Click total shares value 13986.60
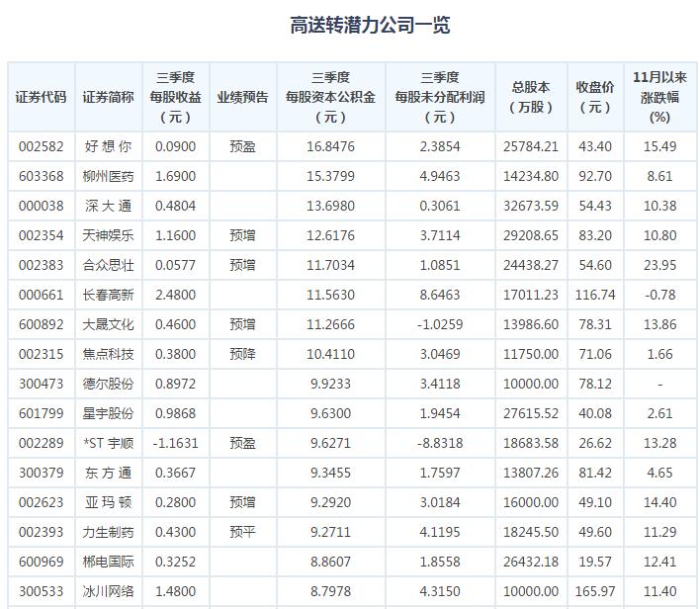Image resolution: width=700 pixels, height=609 pixels. (531, 324)
